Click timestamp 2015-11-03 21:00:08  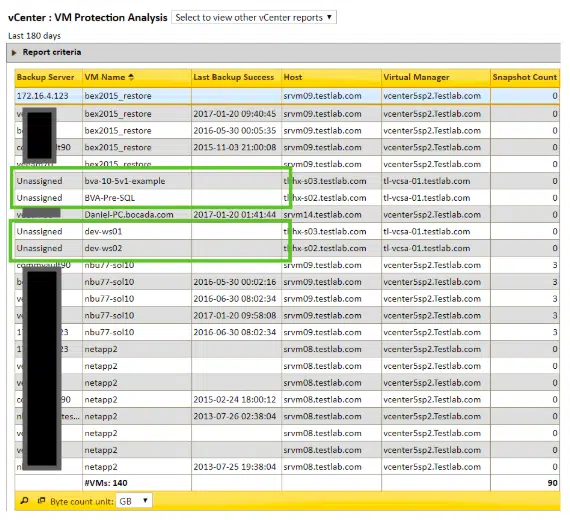pos(234,147)
